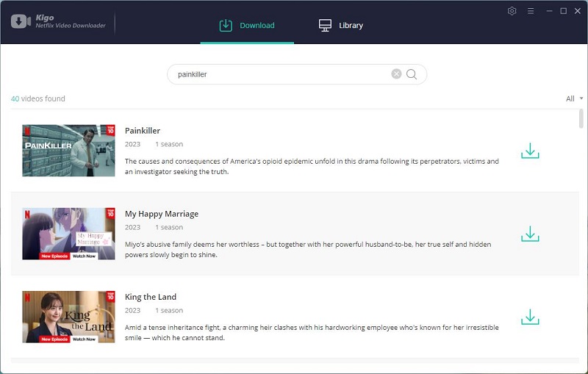588x374 pixels.
Task: Select the My Happy Marriage title text
Action: tap(162, 214)
